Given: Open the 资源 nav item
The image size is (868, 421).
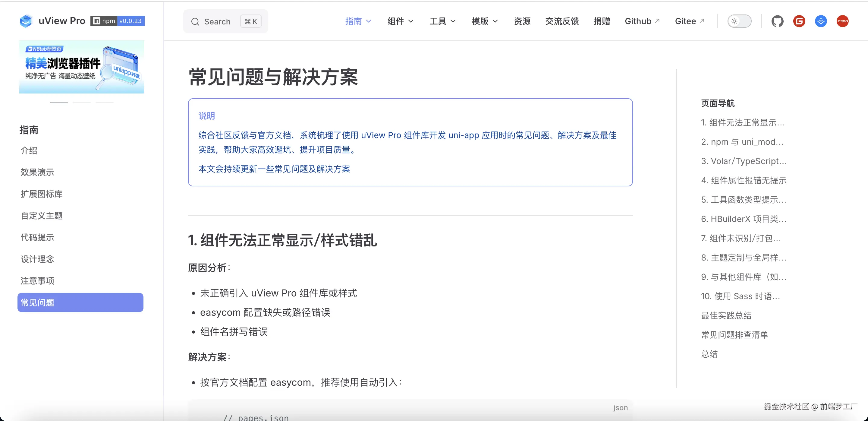Looking at the screenshot, I should point(522,21).
